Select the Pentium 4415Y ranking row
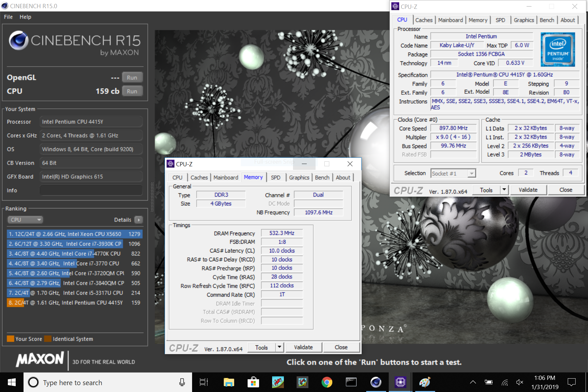The width and height of the screenshot is (588, 392). [x=74, y=302]
